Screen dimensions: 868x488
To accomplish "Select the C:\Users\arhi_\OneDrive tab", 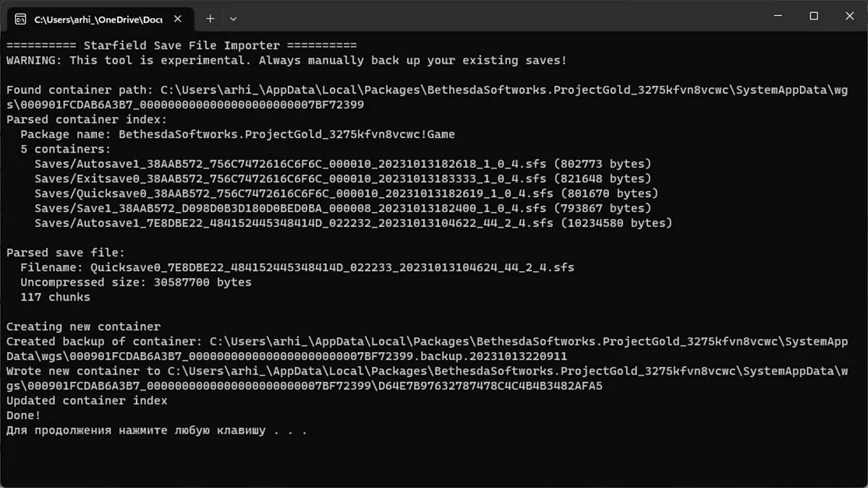I will tap(98, 18).
